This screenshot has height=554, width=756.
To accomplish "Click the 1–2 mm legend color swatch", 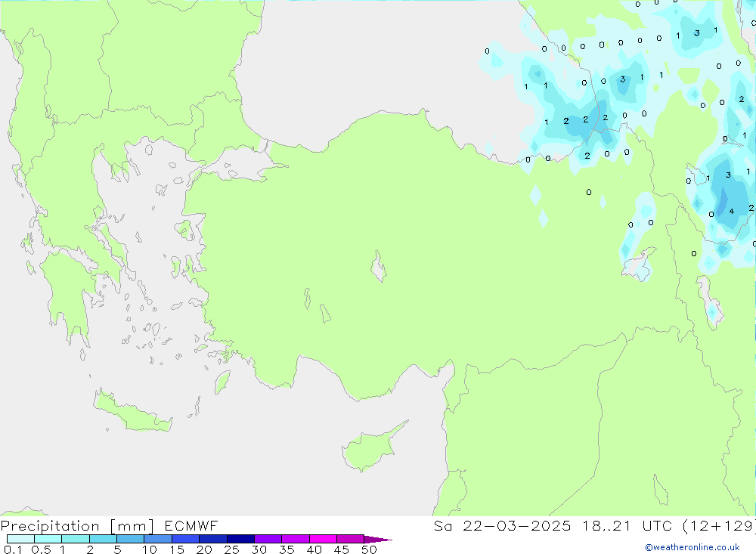I will click(x=75, y=539).
